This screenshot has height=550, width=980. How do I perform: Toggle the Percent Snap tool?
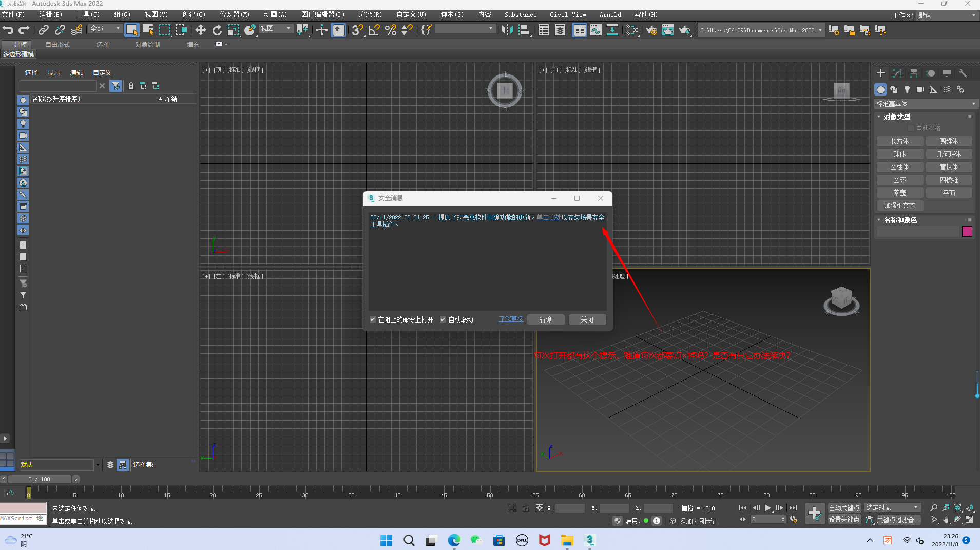[391, 30]
